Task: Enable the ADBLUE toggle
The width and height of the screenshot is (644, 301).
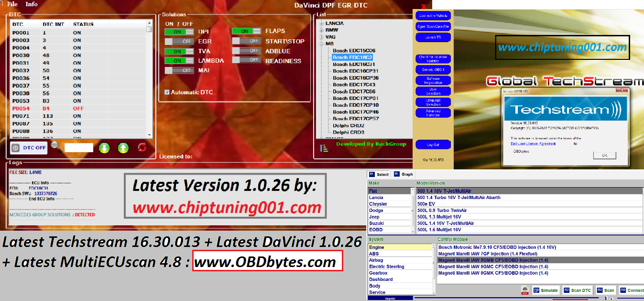Action: pyautogui.click(x=246, y=51)
